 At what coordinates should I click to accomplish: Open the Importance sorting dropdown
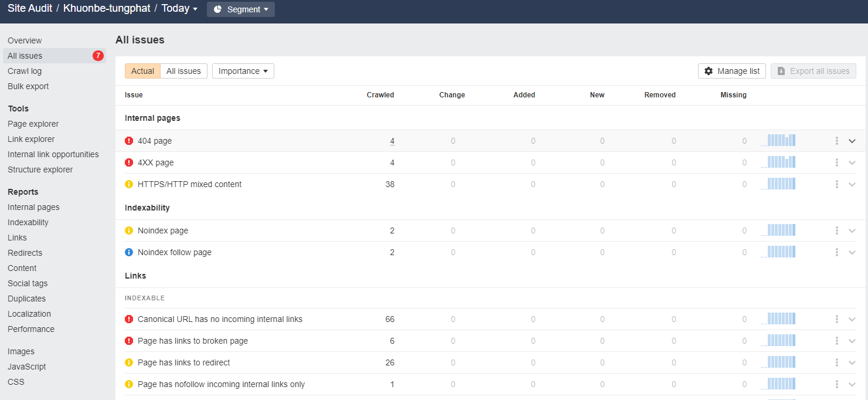tap(243, 71)
